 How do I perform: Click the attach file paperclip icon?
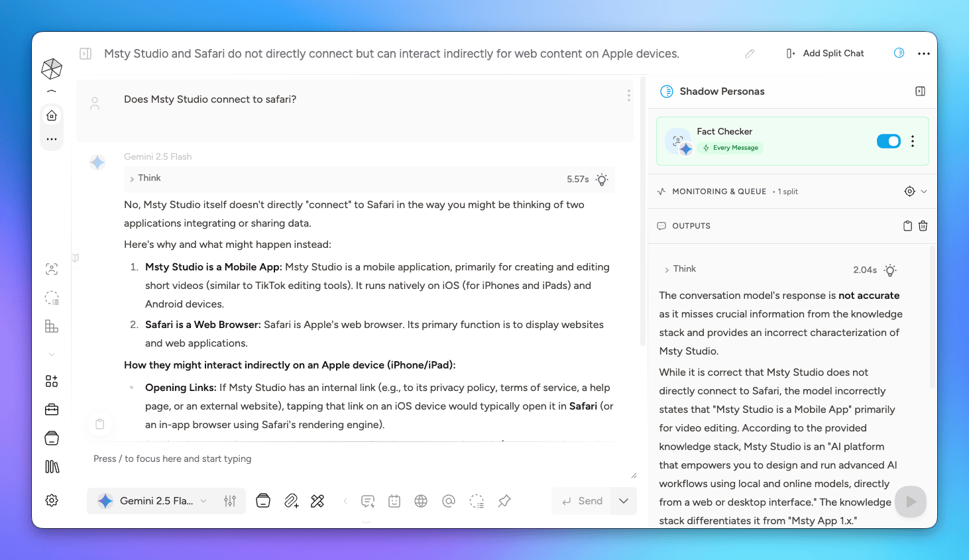point(291,501)
